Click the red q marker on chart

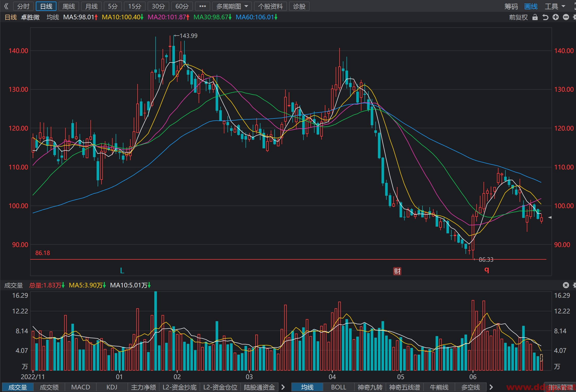(x=487, y=270)
